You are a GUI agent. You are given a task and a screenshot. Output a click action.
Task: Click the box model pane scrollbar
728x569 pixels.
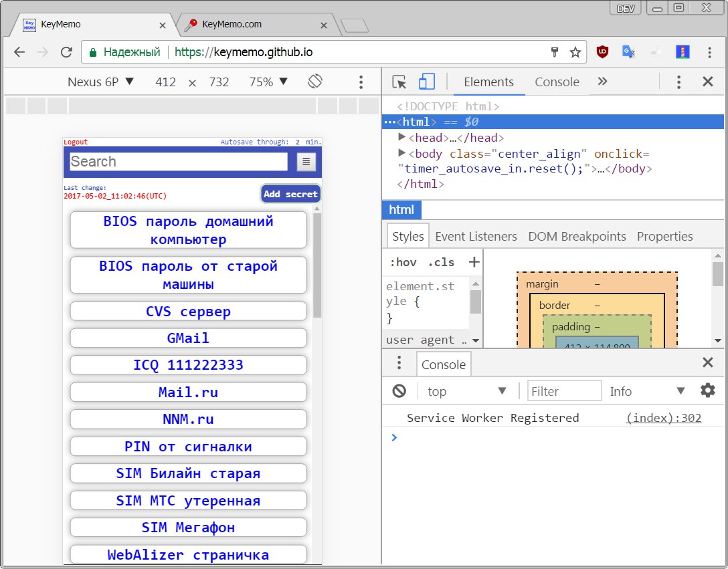click(x=718, y=274)
